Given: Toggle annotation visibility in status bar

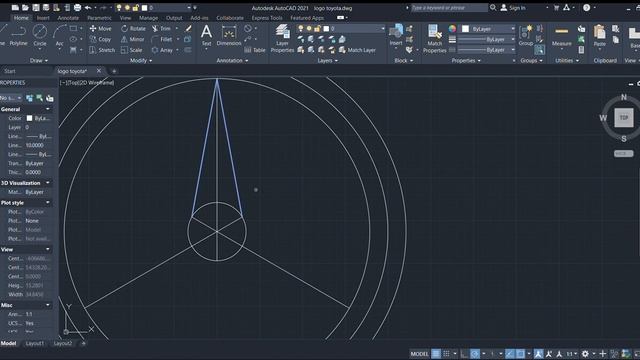Looking at the screenshot, I should pyautogui.click(x=538, y=353).
